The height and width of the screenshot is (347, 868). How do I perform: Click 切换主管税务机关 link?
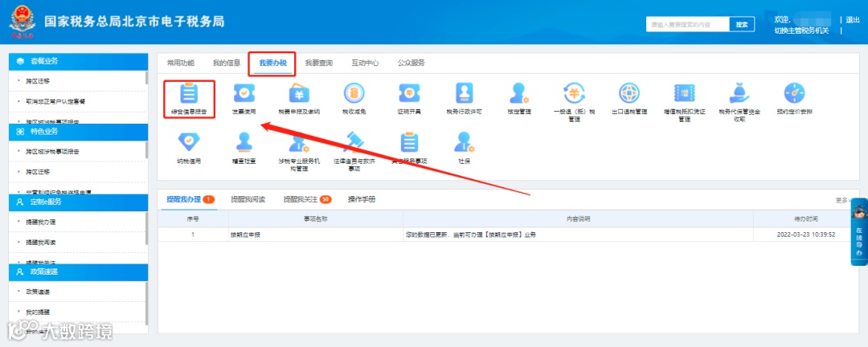click(801, 31)
